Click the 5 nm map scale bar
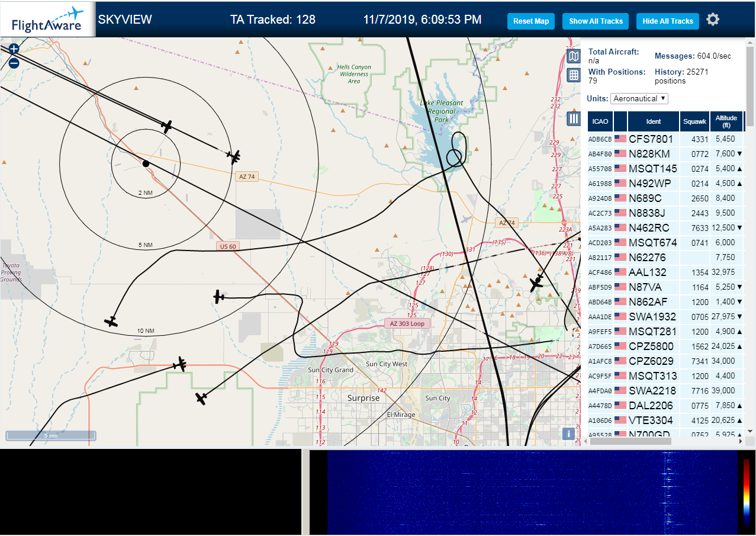 (51, 436)
